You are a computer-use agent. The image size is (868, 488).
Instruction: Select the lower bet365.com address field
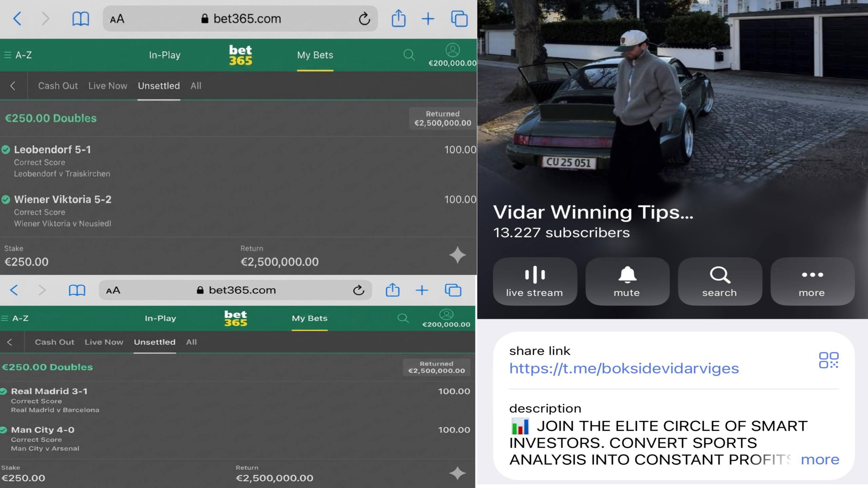[x=235, y=290]
